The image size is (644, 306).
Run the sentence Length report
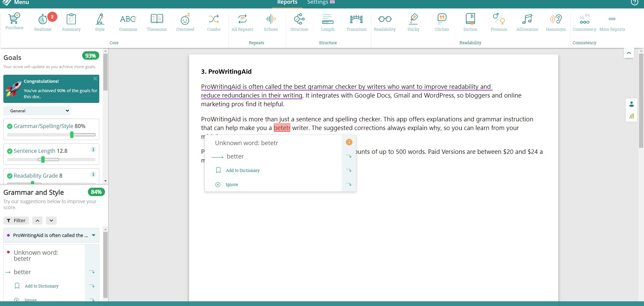pos(328,22)
